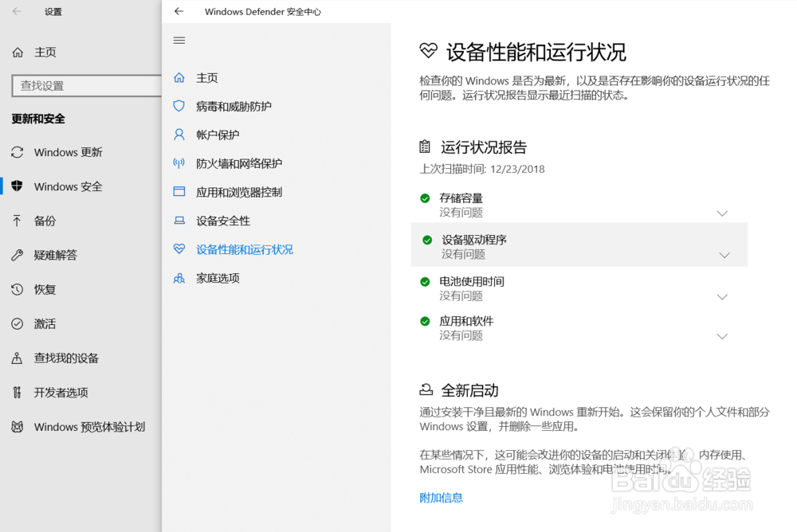Click the 恢复 history clock icon
797x532 pixels.
18,289
